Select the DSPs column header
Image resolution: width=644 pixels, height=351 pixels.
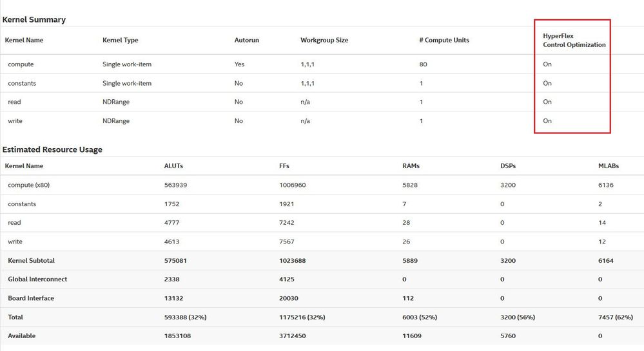coord(507,166)
